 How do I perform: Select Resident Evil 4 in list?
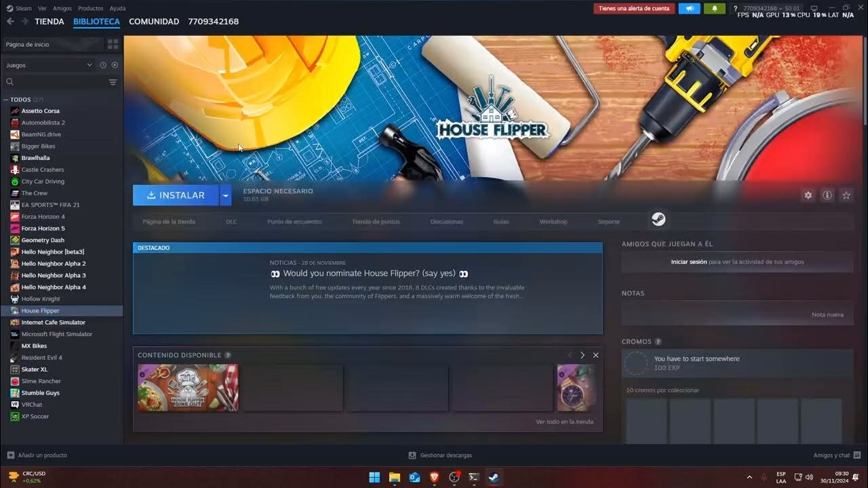(41, 357)
